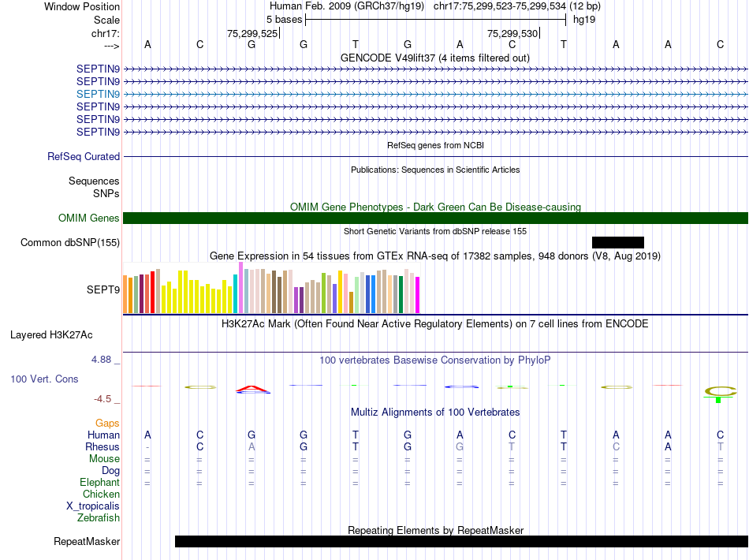Open '100 vertebrates Basewise Conservation by PhyloP'
This screenshot has width=749, height=560.
coord(434,360)
